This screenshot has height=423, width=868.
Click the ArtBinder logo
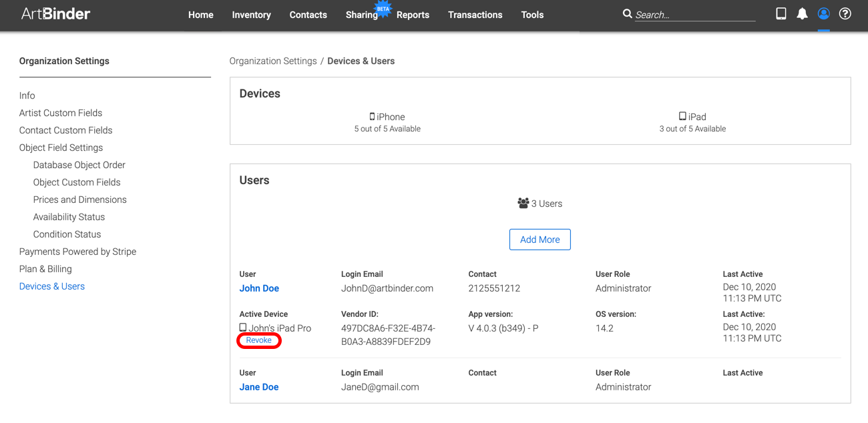(55, 14)
